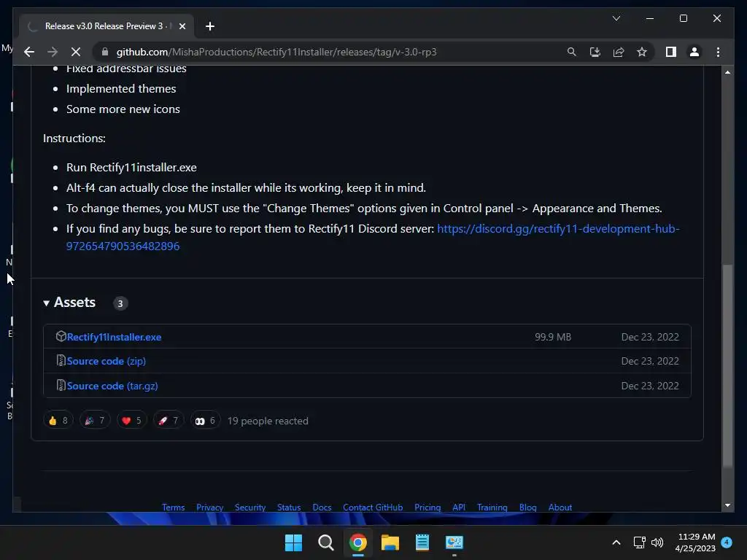This screenshot has width=747, height=560.
Task: Open the Status footer link
Action: (289, 507)
